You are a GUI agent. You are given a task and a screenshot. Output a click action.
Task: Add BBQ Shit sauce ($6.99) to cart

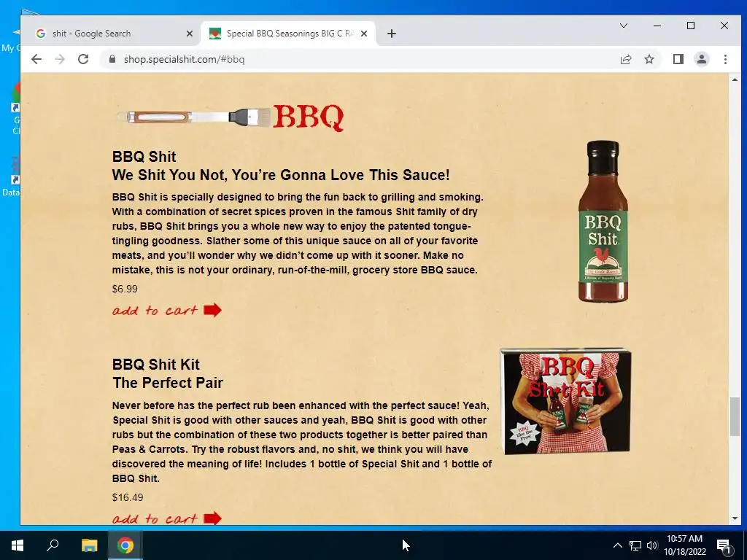click(167, 311)
